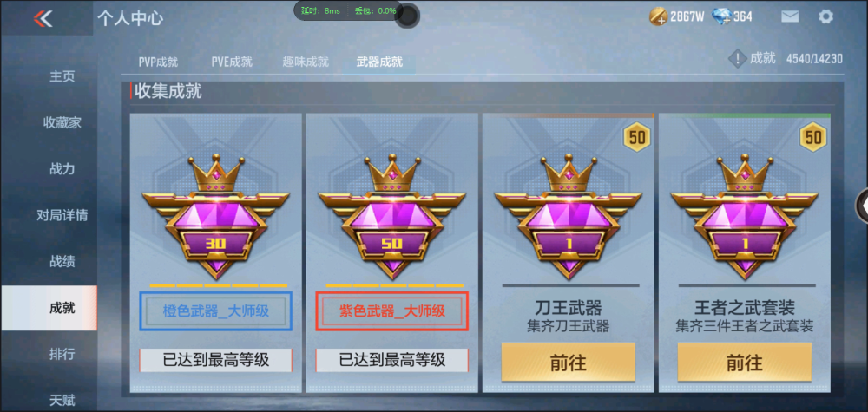Tap the floating record circle button
This screenshot has width=868, height=412.
[x=407, y=16]
